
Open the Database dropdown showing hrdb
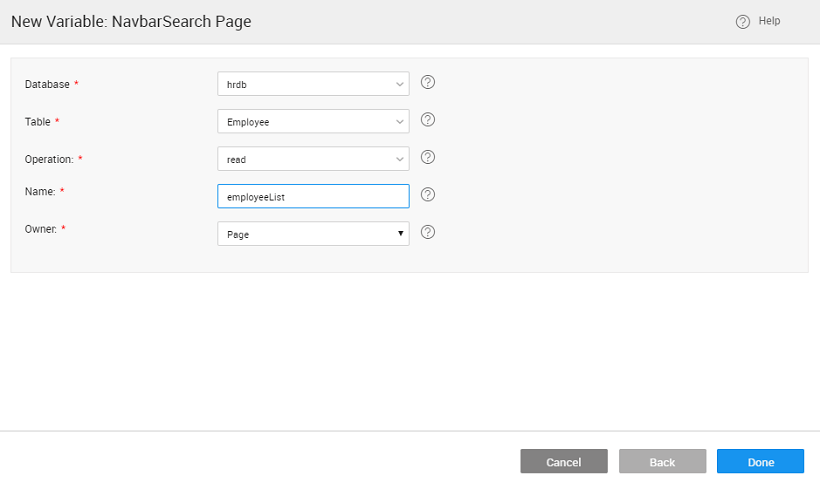(x=312, y=85)
